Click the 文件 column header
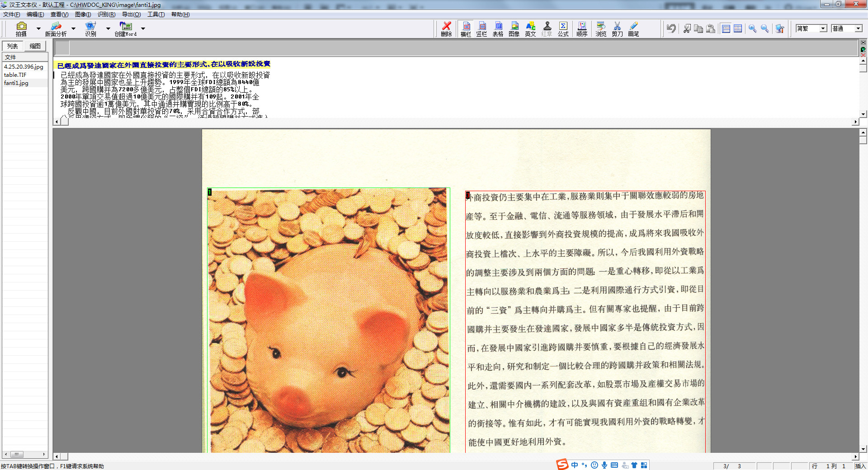Screen dimensions: 868x470 tap(25, 57)
